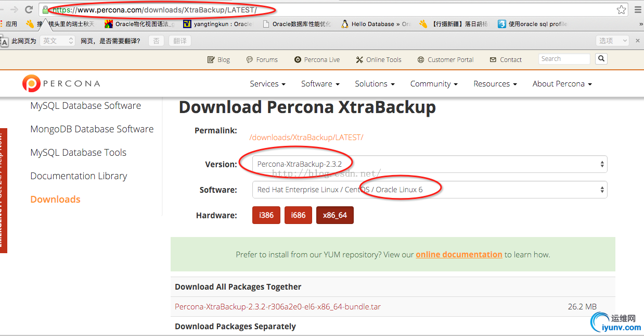The width and height of the screenshot is (644, 336).
Task: Open the 应用 apps bookmark
Action: [8, 24]
